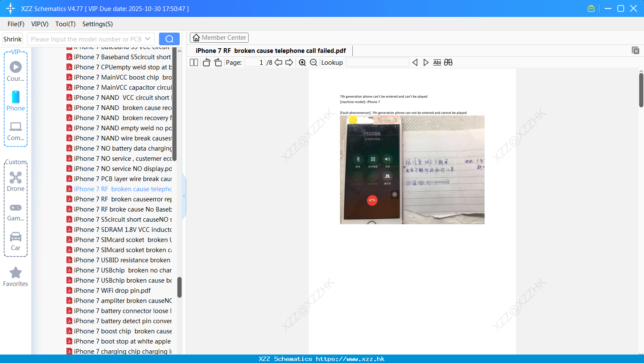The image size is (644, 363).
Task: Click the file list scrollbar thumb
Action: 179,287
